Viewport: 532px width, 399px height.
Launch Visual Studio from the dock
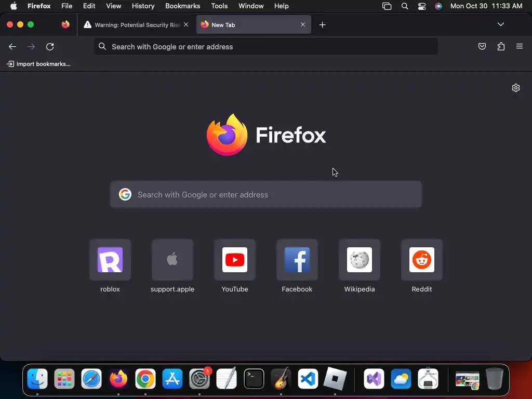tap(374, 378)
